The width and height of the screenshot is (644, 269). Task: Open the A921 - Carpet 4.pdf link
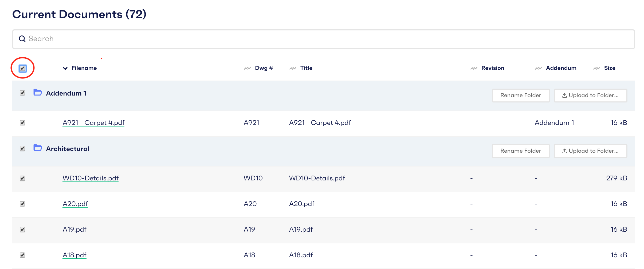(93, 123)
